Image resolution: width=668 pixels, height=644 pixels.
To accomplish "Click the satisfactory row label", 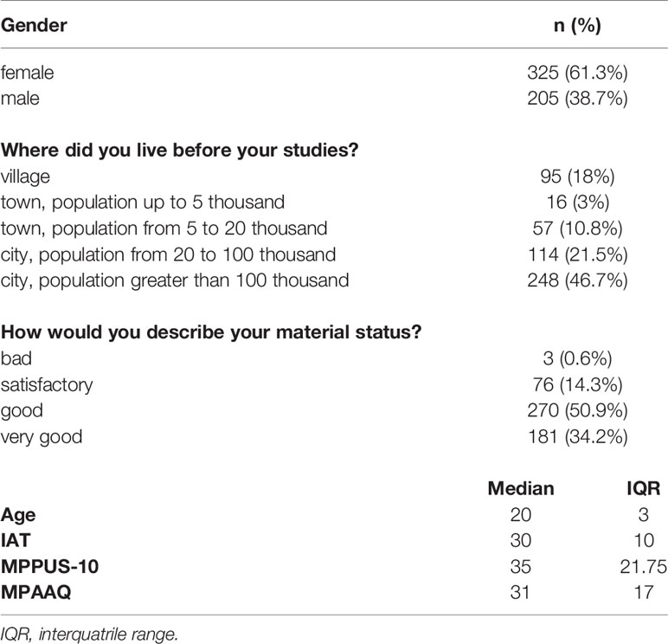I will point(47,385).
